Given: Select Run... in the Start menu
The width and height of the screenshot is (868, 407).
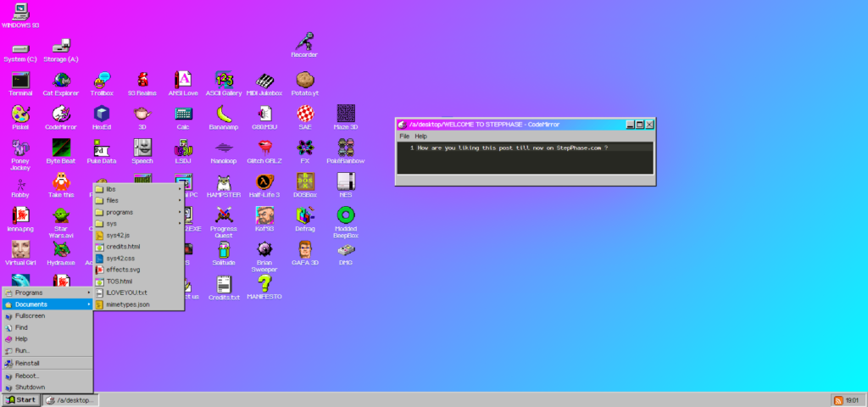Looking at the screenshot, I should [47, 350].
